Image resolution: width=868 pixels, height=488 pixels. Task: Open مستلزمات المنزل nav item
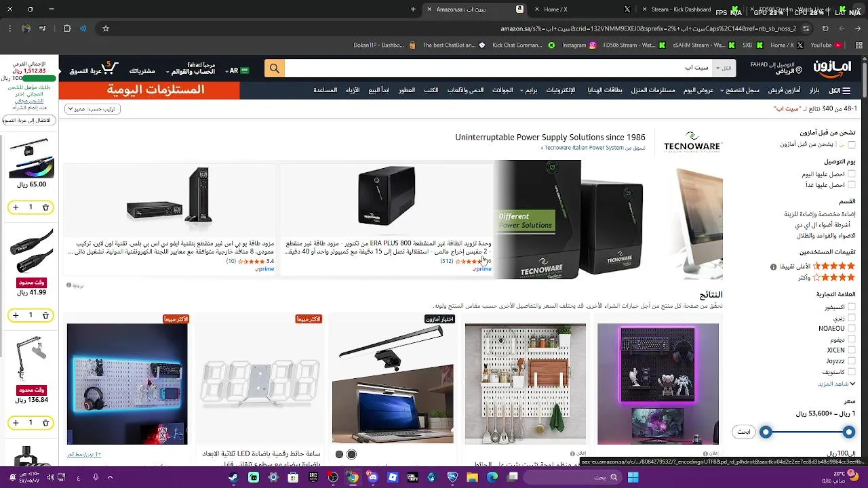[653, 90]
